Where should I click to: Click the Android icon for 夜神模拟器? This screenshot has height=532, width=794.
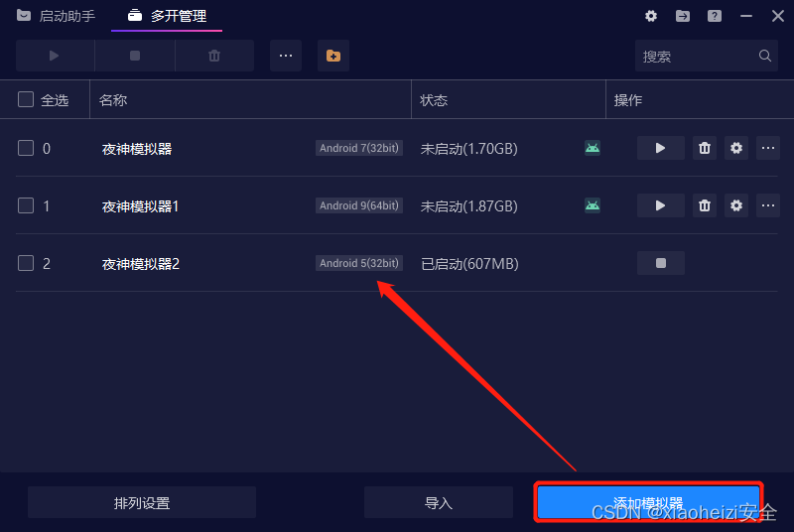592,148
